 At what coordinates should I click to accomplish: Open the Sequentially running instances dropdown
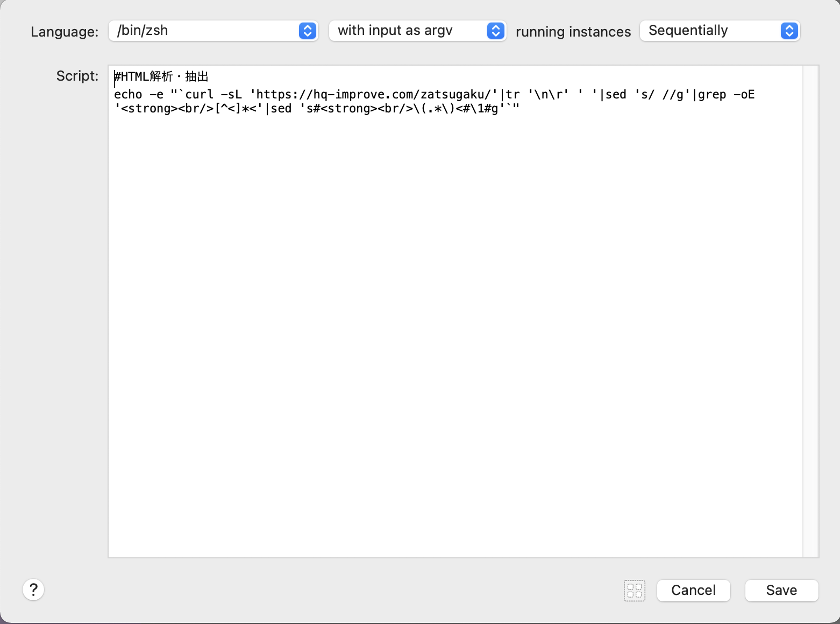click(x=720, y=31)
